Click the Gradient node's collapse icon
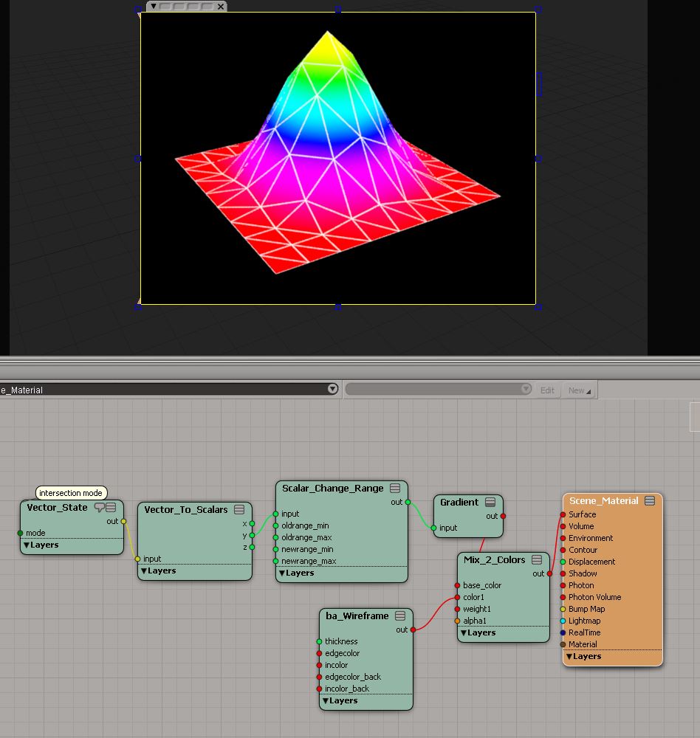Image resolution: width=700 pixels, height=738 pixels. (x=490, y=502)
